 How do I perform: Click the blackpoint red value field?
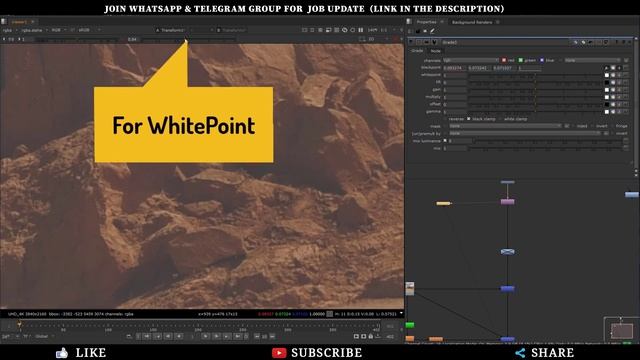click(x=455, y=68)
